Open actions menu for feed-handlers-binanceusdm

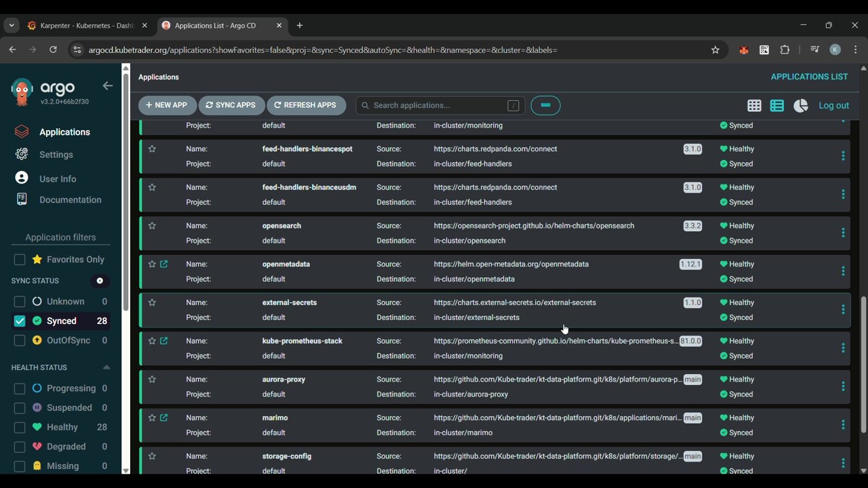tap(843, 195)
